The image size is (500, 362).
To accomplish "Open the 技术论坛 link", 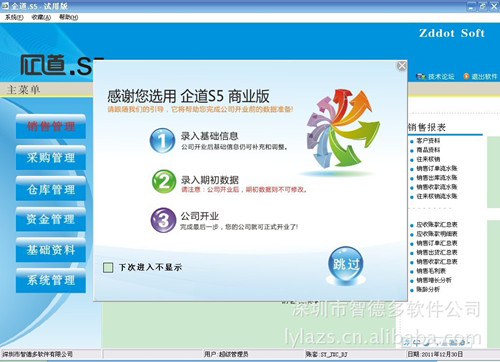I will pyautogui.click(x=441, y=77).
